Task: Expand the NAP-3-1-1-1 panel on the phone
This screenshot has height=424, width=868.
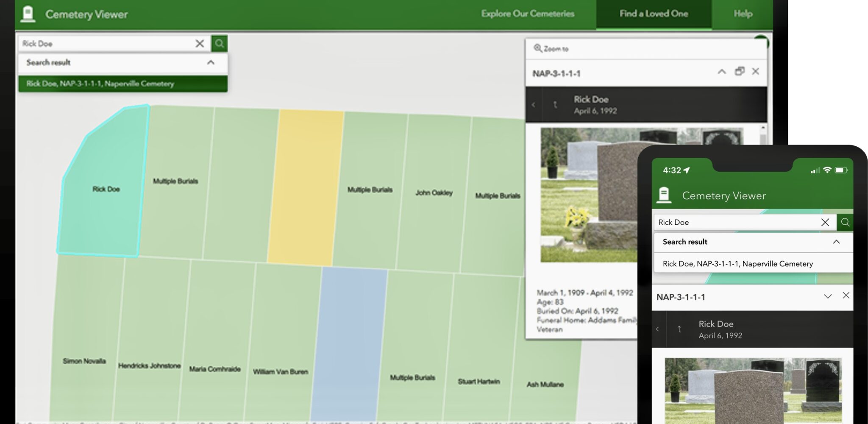Action: tap(829, 296)
